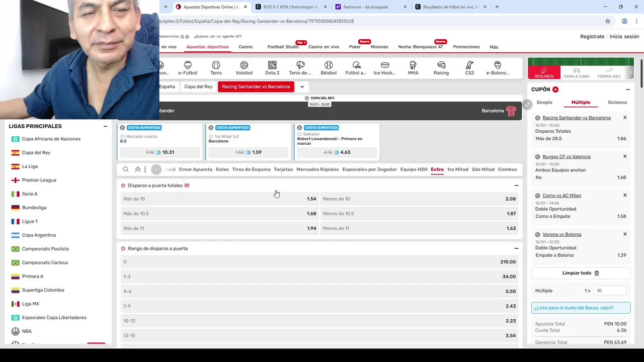Remove Como vs AC Milan from coupon
Viewport: 644px width, 362px height.
[x=625, y=195]
